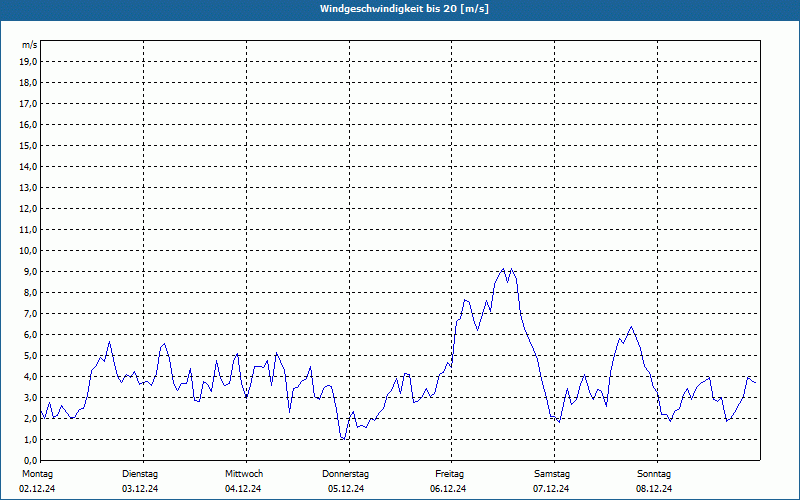Click the 12,0 y-axis label

(28, 209)
